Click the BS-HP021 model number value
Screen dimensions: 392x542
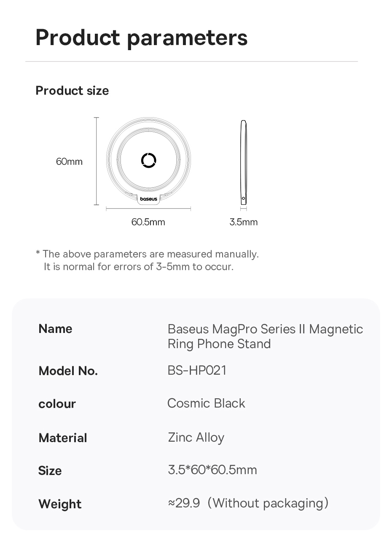[x=197, y=370]
